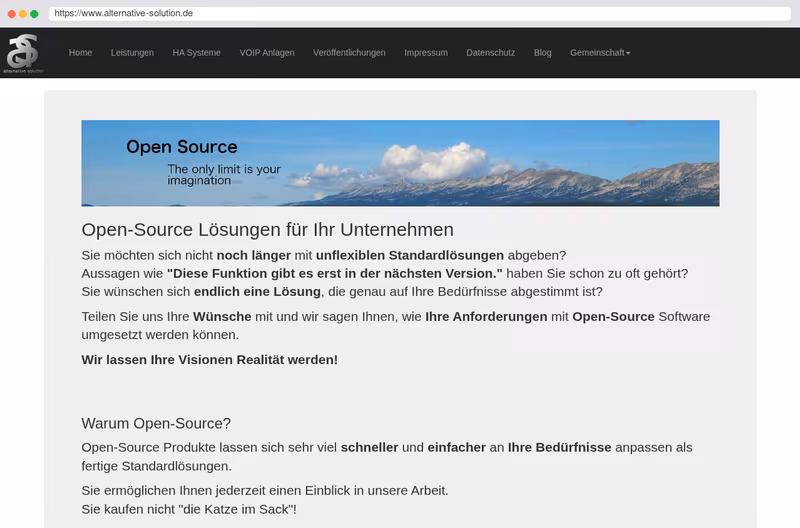The height and width of the screenshot is (528, 800).
Task: Click the Open Source mountain banner image
Action: pyautogui.click(x=401, y=163)
